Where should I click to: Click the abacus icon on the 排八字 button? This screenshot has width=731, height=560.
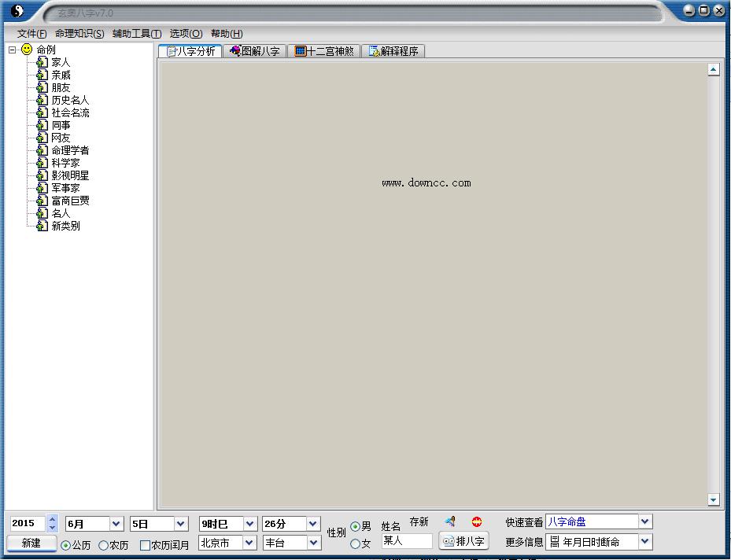[x=447, y=540]
